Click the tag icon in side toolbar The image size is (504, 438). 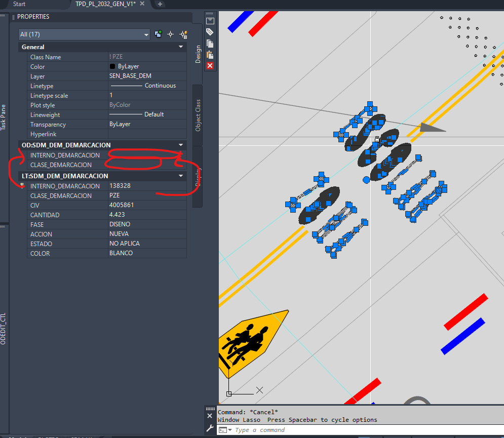[210, 32]
